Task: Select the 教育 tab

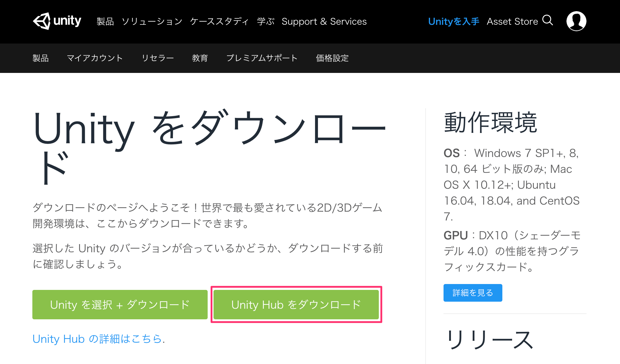Action: click(x=200, y=58)
